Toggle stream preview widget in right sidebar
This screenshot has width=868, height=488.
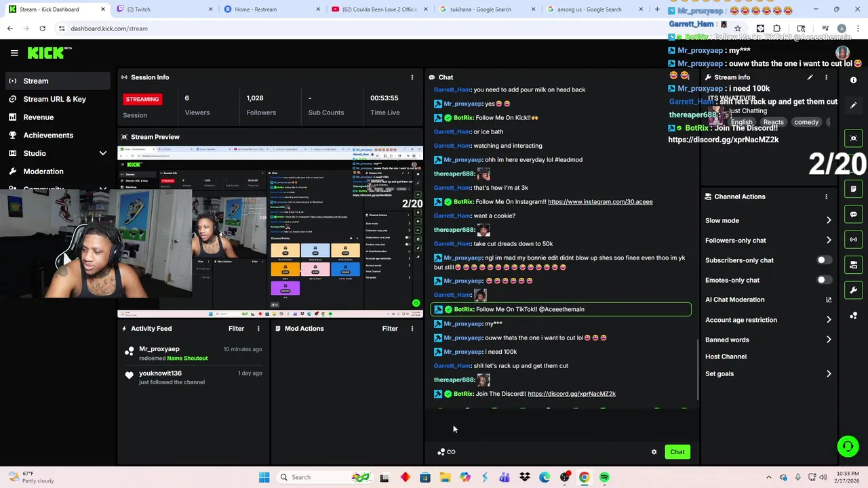tap(853, 138)
